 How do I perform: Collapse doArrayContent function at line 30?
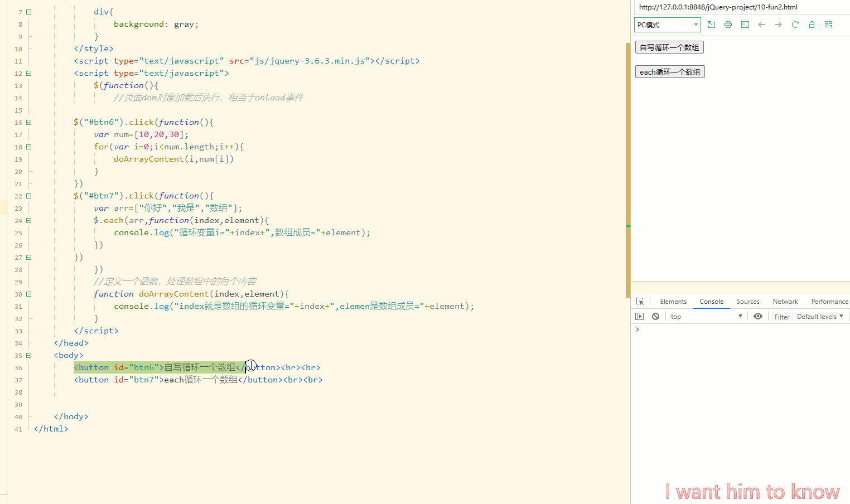point(28,294)
